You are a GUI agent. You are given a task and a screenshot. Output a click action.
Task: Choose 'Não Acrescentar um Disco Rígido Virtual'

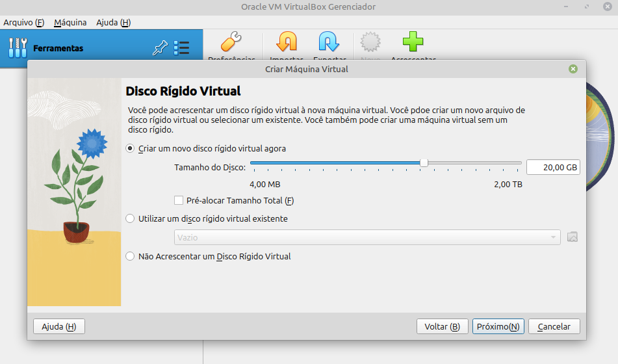130,256
